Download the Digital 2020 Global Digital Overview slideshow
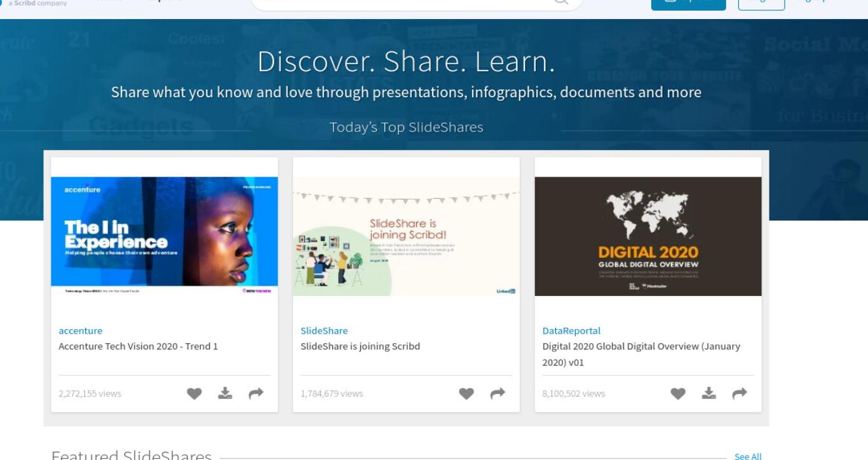Viewport: 868px width, 460px height. point(709,393)
